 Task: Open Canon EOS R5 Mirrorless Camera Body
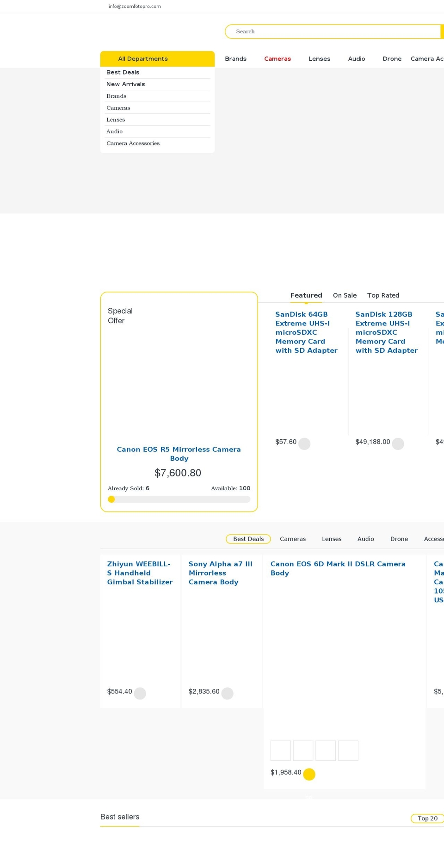(x=179, y=454)
